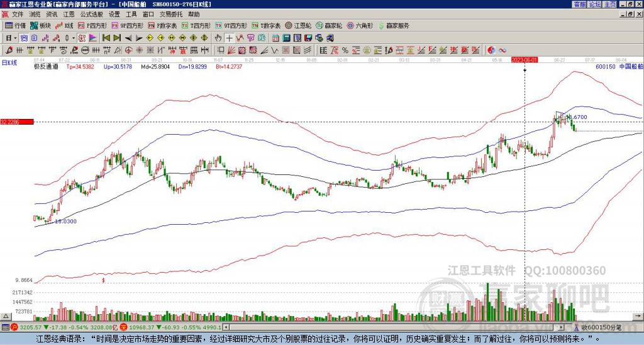Open the T数字表 tool
The image size is (644, 345).
(x=266, y=25)
